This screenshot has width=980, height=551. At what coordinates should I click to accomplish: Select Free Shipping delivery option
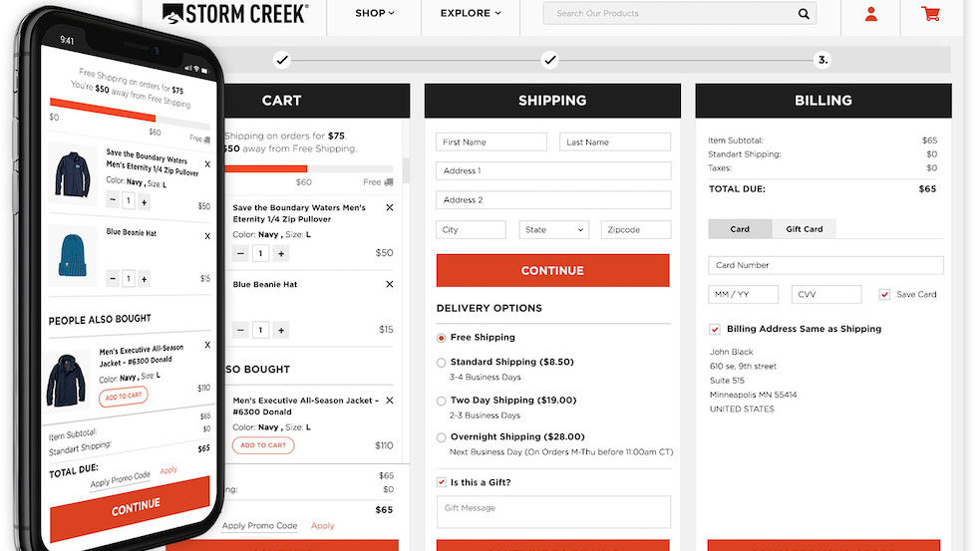click(x=442, y=338)
